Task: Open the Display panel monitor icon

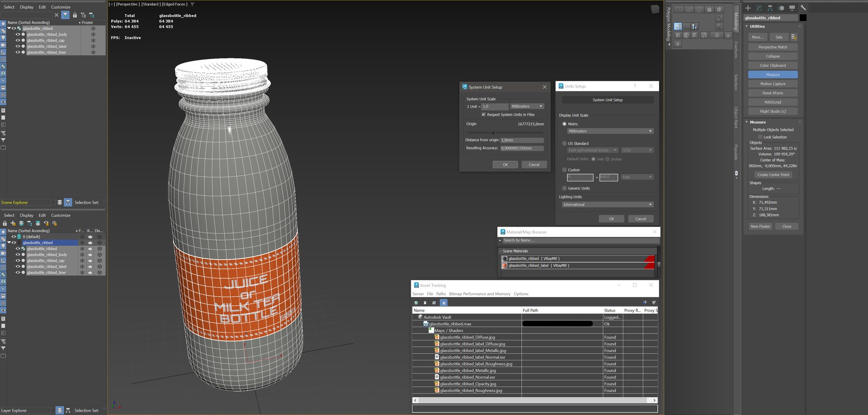Action: tap(792, 8)
